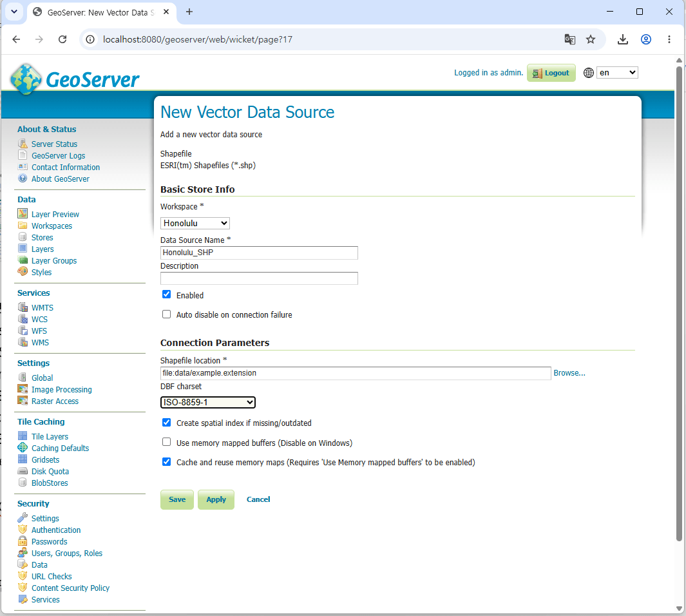
Task: Click the Description input field
Action: [x=259, y=278]
